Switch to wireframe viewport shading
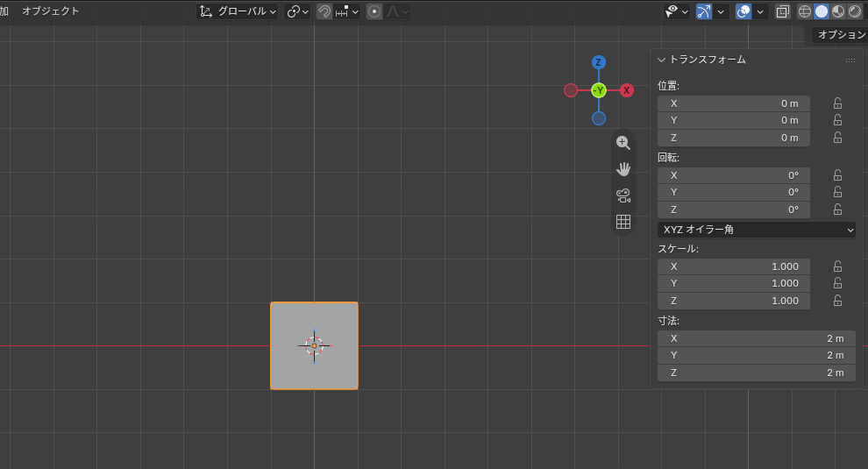Viewport: 868px width, 469px height. pos(804,11)
